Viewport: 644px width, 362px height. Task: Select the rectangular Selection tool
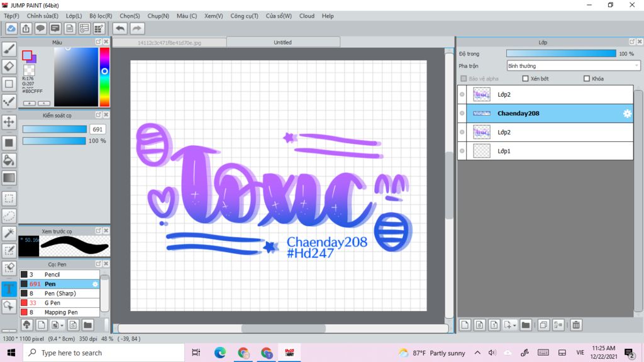9,199
